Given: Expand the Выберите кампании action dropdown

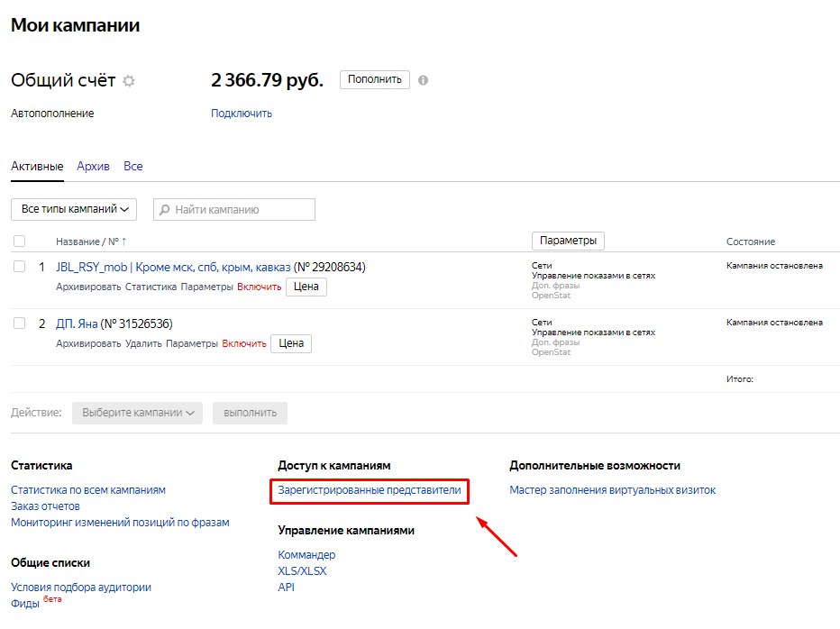Looking at the screenshot, I should pos(137,413).
